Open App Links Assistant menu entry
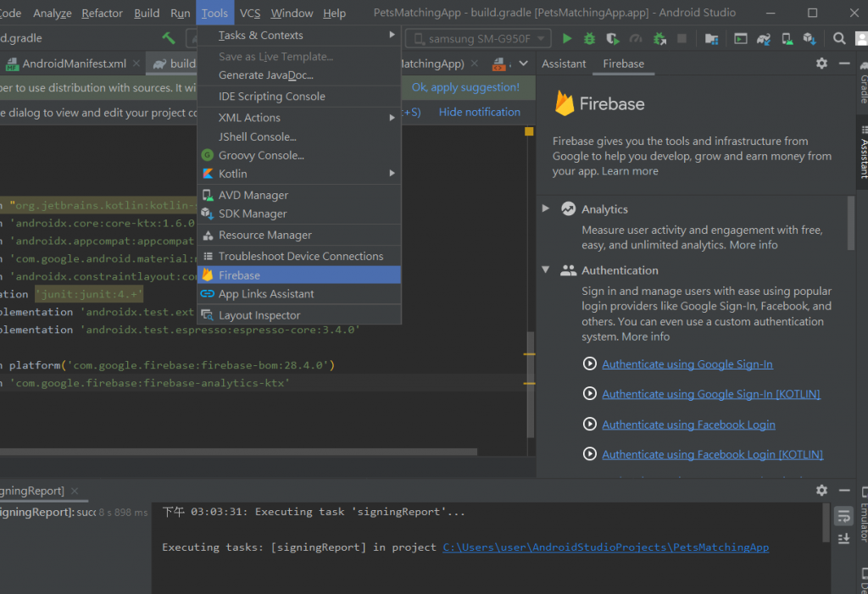 pyautogui.click(x=299, y=294)
